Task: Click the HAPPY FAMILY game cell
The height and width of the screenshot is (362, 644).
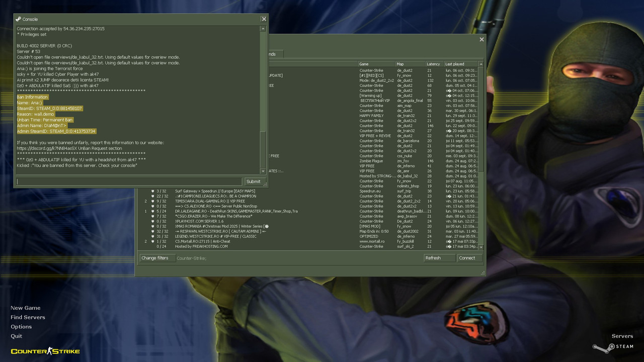Action: coord(372,116)
